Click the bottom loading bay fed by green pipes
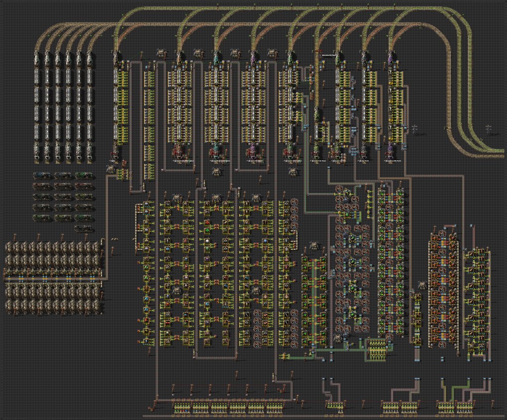 (447, 408)
